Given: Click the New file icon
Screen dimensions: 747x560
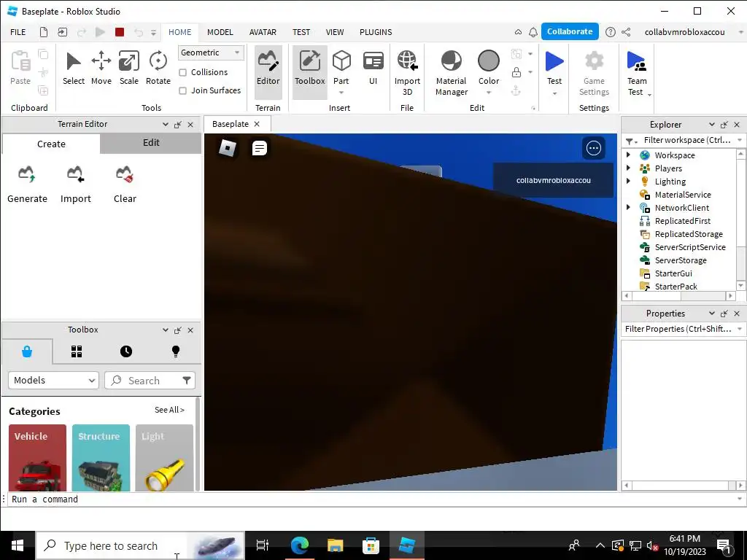Looking at the screenshot, I should (x=43, y=32).
